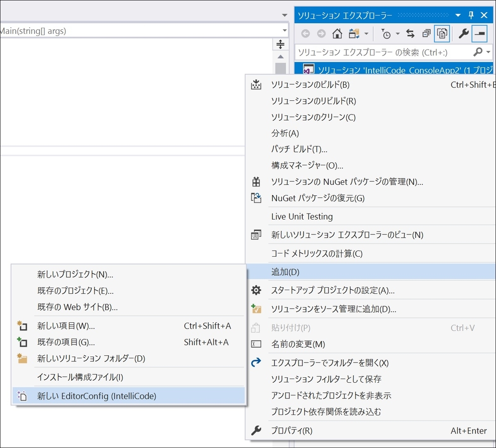
Task: Click the 新しい EditorConfig (IntelliCode) icon
Action: 22,396
